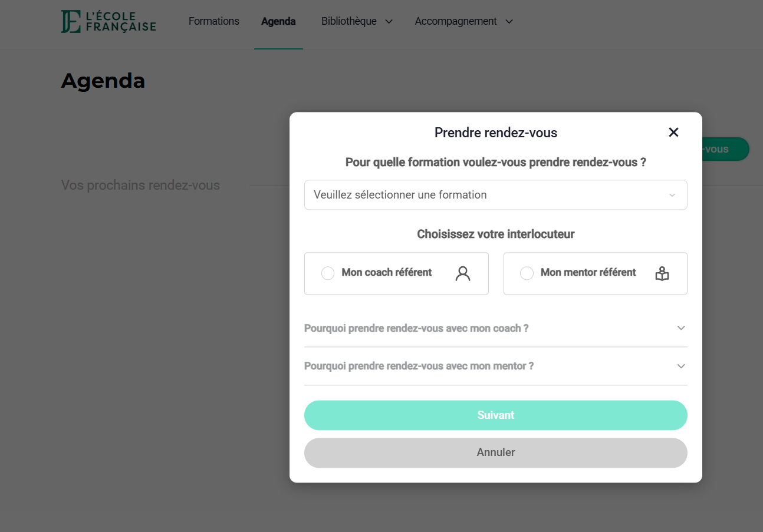Click the green rendez-vous button behind dialog
763x532 pixels.
[x=725, y=149]
